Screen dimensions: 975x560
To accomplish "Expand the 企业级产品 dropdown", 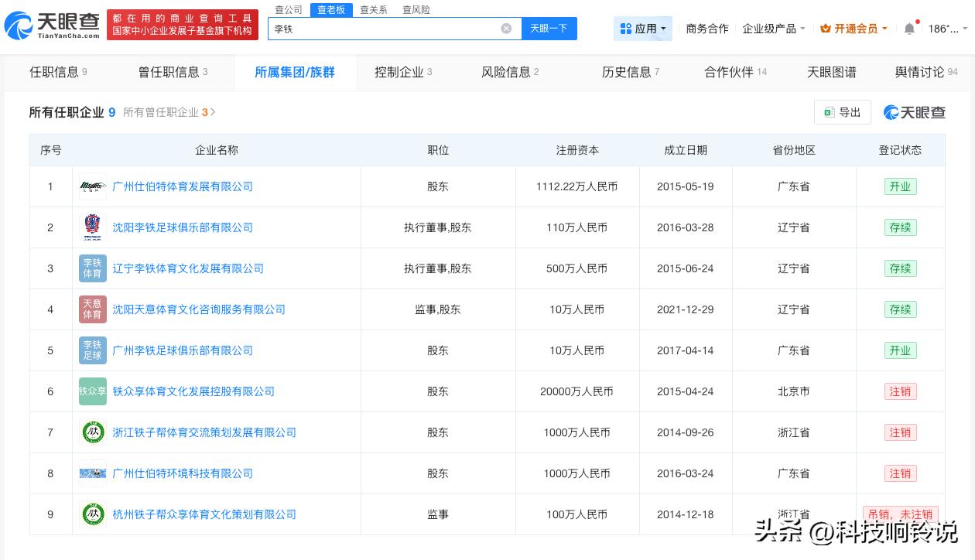I will (x=773, y=29).
